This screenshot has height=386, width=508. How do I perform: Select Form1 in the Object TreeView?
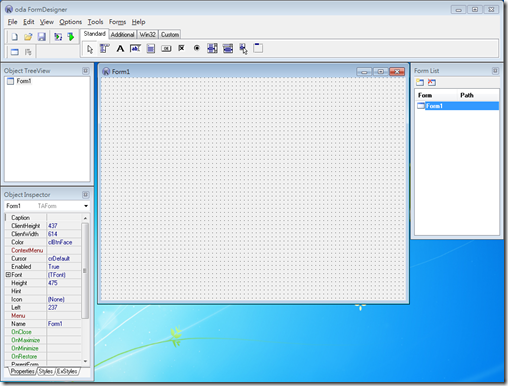tap(24, 81)
